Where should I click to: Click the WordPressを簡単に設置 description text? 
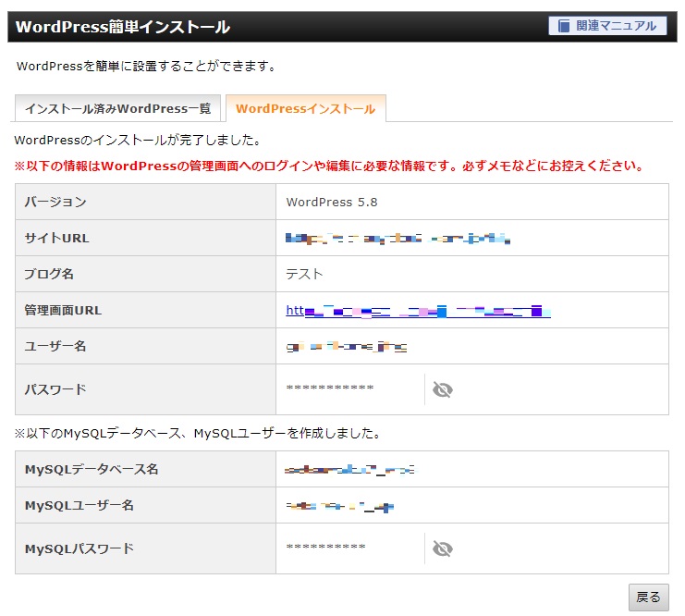(x=146, y=66)
